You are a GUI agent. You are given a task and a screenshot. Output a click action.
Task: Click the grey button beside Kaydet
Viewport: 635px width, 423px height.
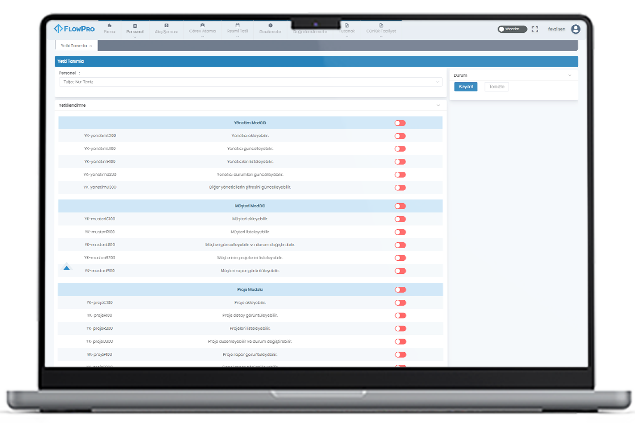click(496, 87)
